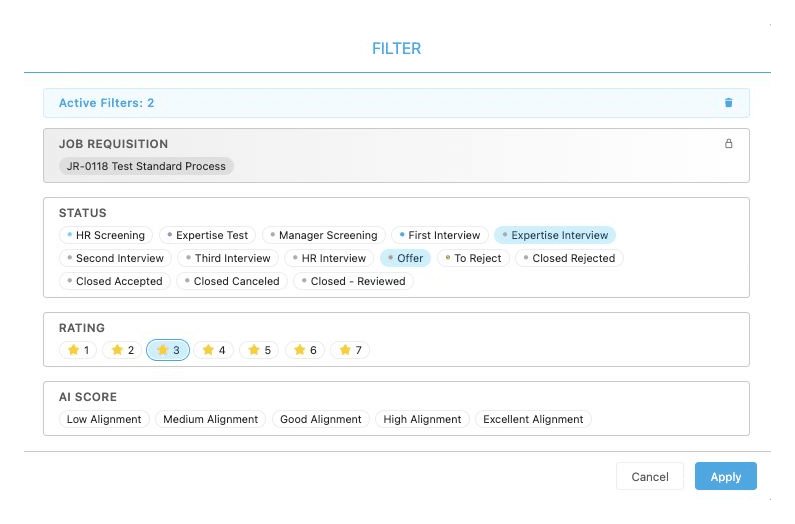Toggle Third Interview status filter
This screenshot has height=524, width=795.
228,258
